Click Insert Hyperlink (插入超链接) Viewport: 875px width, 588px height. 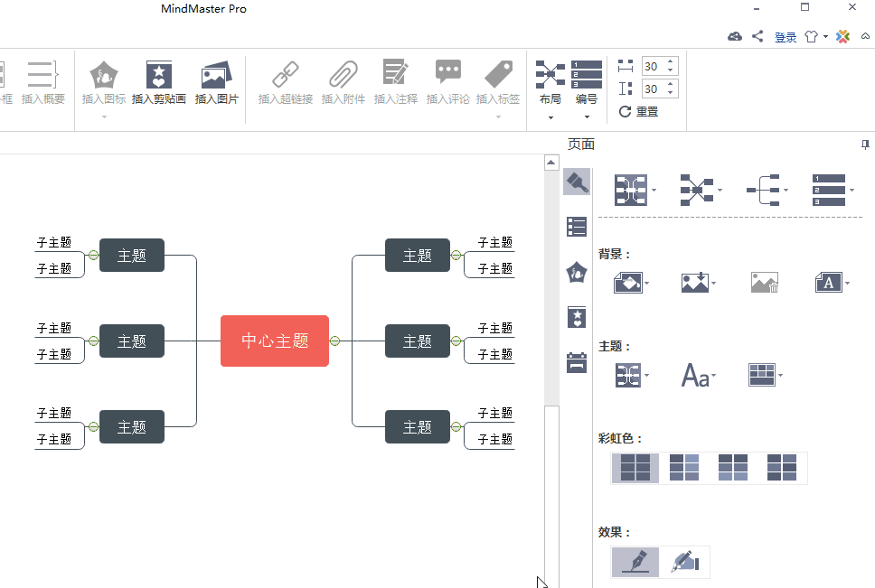click(285, 82)
